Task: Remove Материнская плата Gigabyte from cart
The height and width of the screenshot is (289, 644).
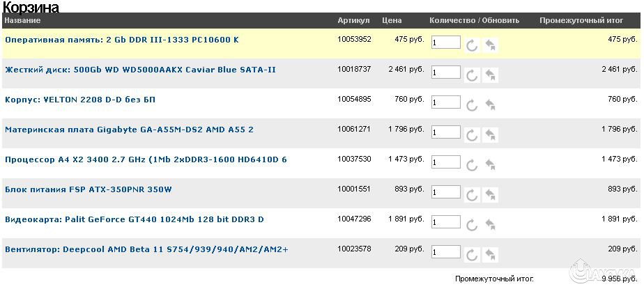Action: (490, 135)
